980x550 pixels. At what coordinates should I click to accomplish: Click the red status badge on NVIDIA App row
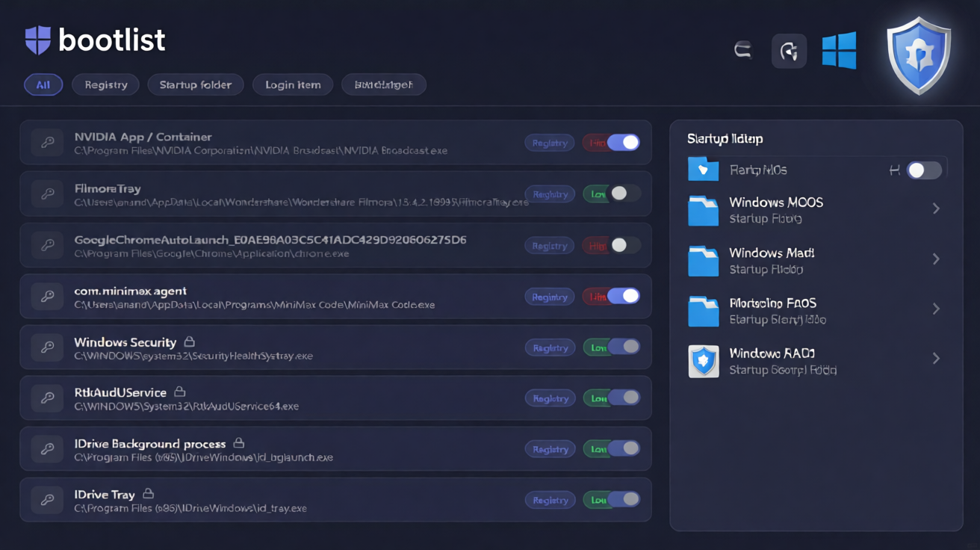coord(595,143)
